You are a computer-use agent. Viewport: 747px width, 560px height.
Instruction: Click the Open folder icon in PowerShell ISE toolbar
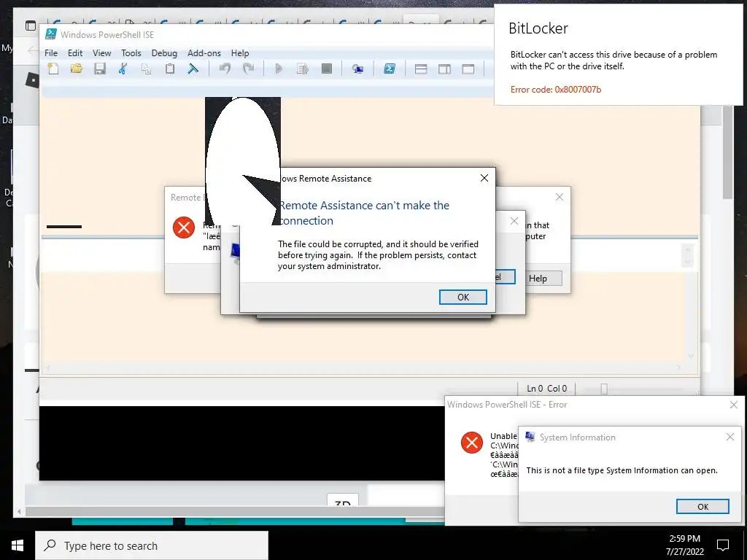(x=76, y=69)
